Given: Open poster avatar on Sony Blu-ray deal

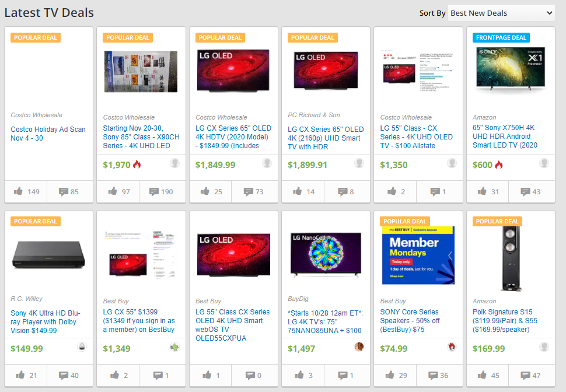Looking at the screenshot, I should (x=82, y=346).
